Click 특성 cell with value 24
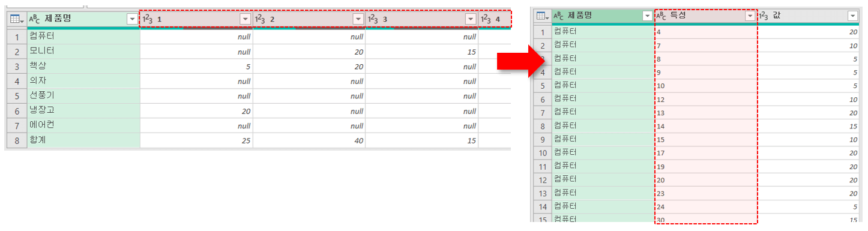The height and width of the screenshot is (231, 868). (x=705, y=207)
